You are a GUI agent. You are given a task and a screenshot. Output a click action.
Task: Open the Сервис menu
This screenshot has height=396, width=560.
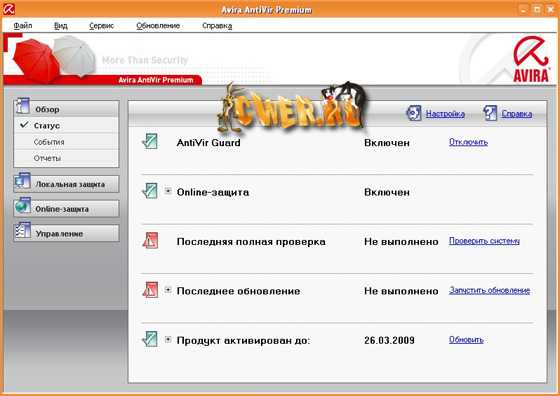tap(101, 26)
